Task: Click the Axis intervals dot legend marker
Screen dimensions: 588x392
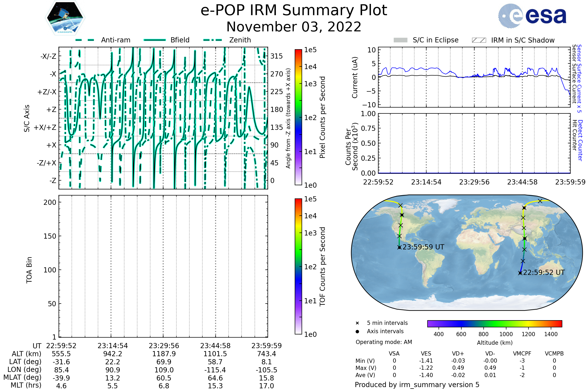Action: [x=357, y=331]
